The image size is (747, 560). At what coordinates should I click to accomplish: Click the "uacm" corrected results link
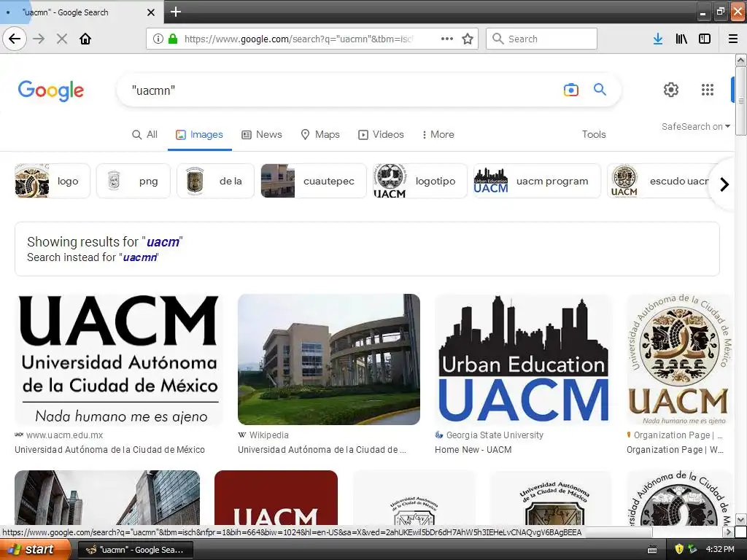point(163,242)
